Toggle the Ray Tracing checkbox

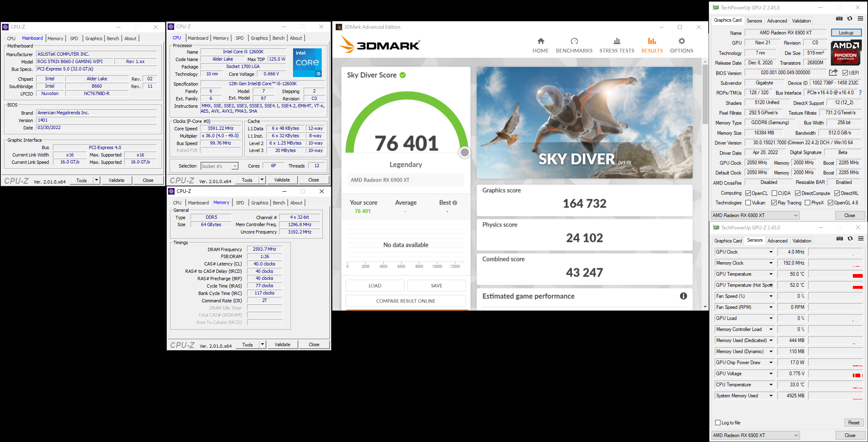tap(774, 203)
